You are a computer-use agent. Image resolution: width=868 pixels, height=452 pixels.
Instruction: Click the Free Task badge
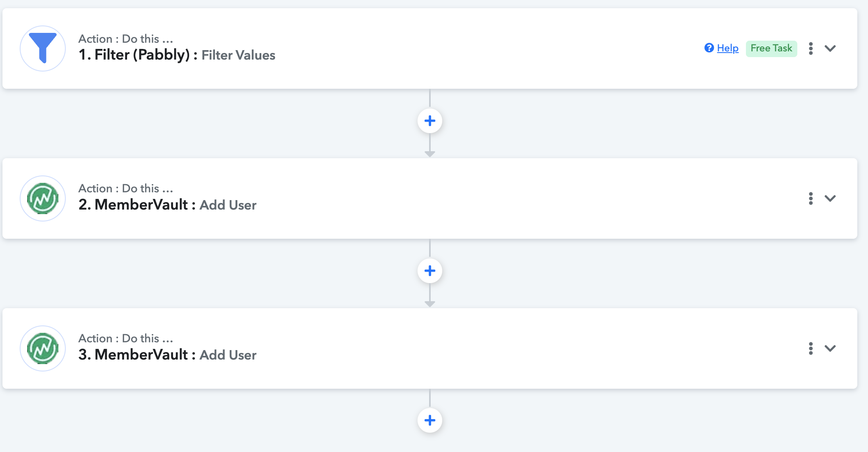coord(771,48)
